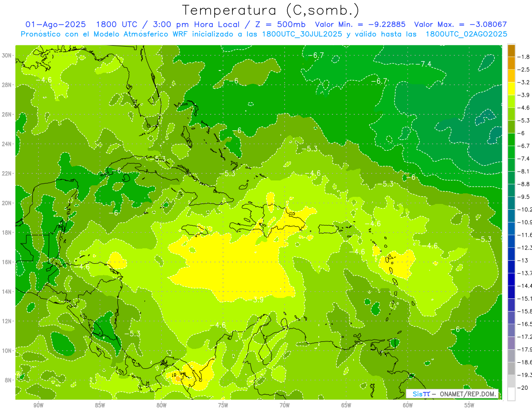Click the '28N' latitude axis label
Screen dimensions: 532x411
point(8,85)
